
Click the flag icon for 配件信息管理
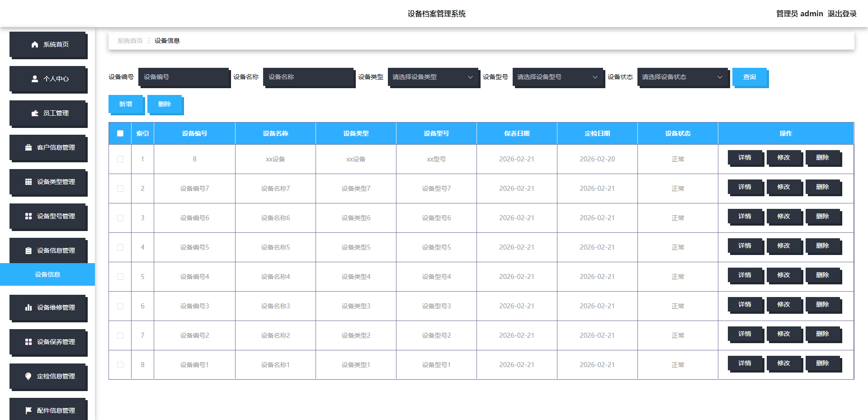(28, 411)
